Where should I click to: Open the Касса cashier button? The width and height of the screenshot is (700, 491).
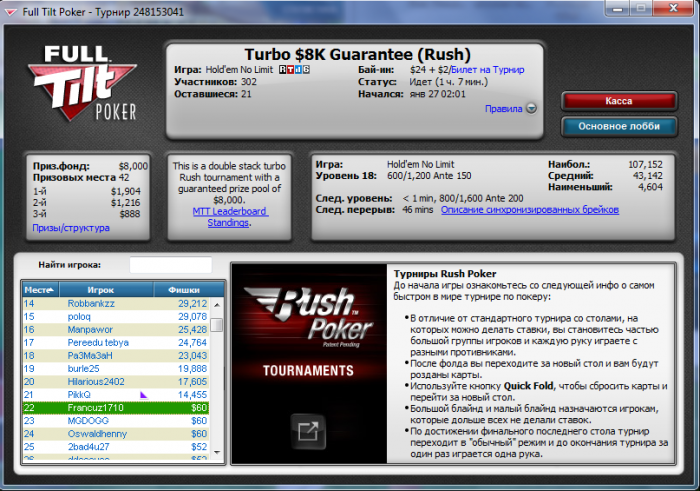619,101
